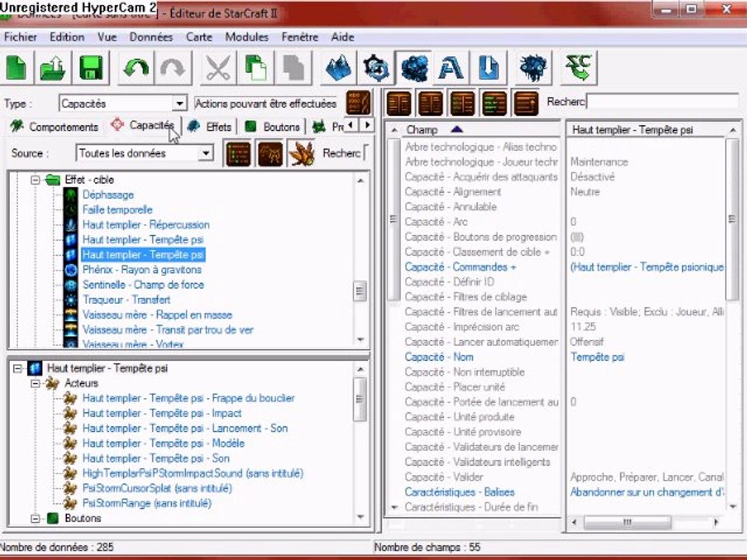Select the Capacités tab
The height and width of the screenshot is (560, 747).
tap(143, 125)
